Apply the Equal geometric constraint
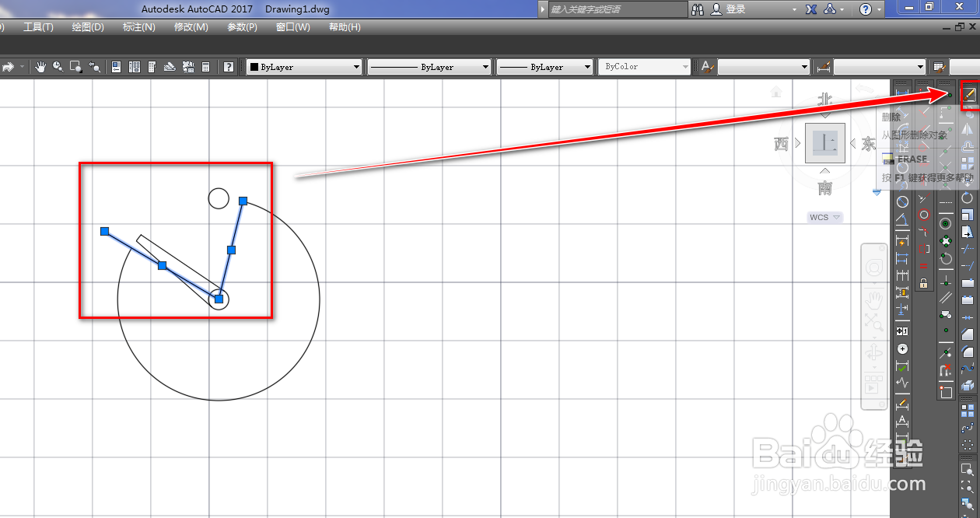 tap(924, 266)
